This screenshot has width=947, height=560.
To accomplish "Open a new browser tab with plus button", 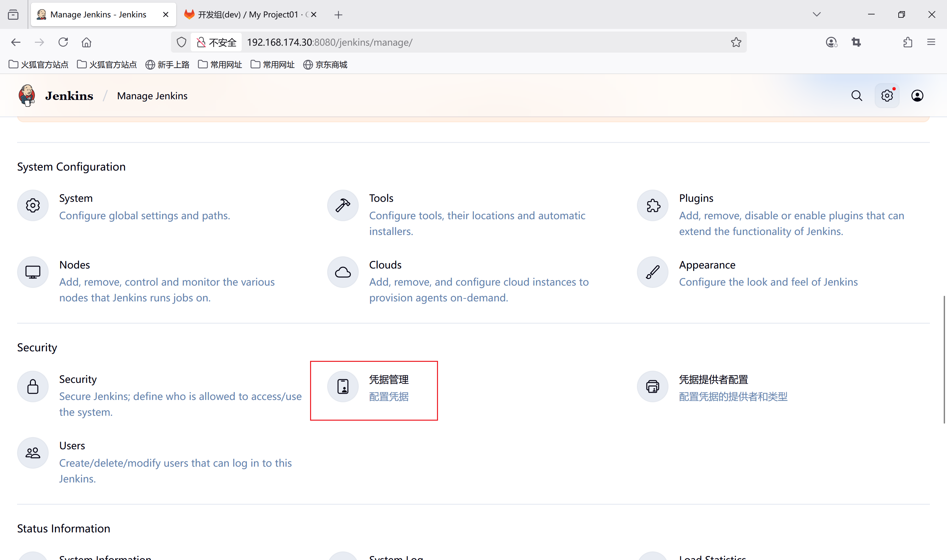I will (338, 15).
